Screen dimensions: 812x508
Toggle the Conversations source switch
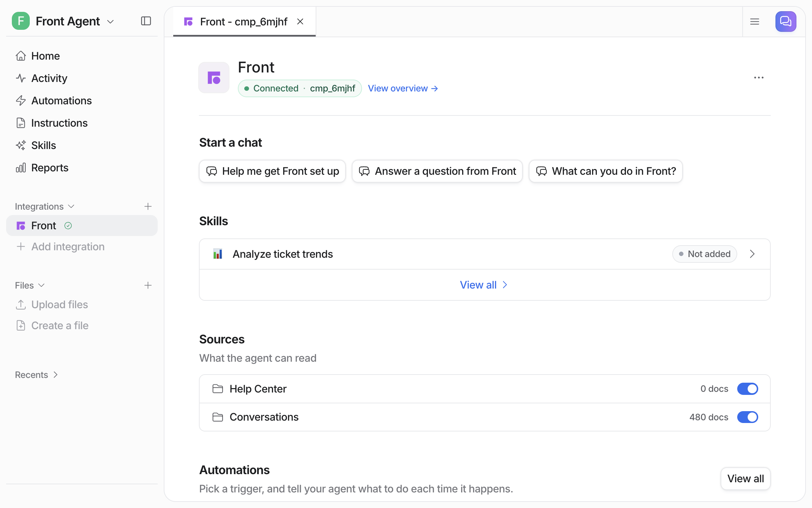(x=748, y=417)
